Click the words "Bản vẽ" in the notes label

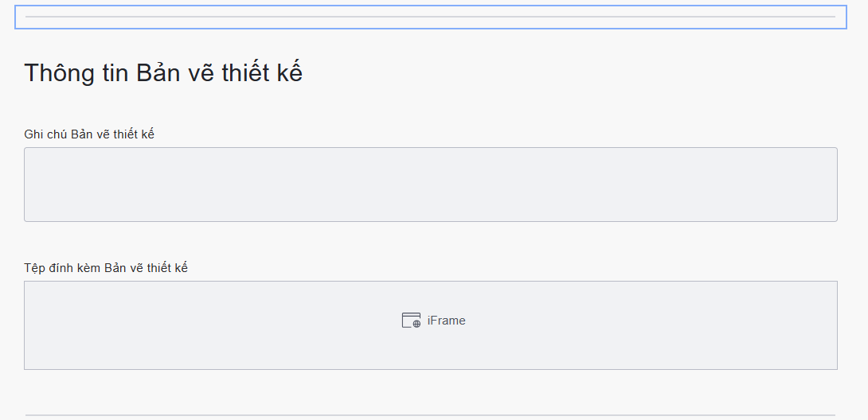(91, 134)
